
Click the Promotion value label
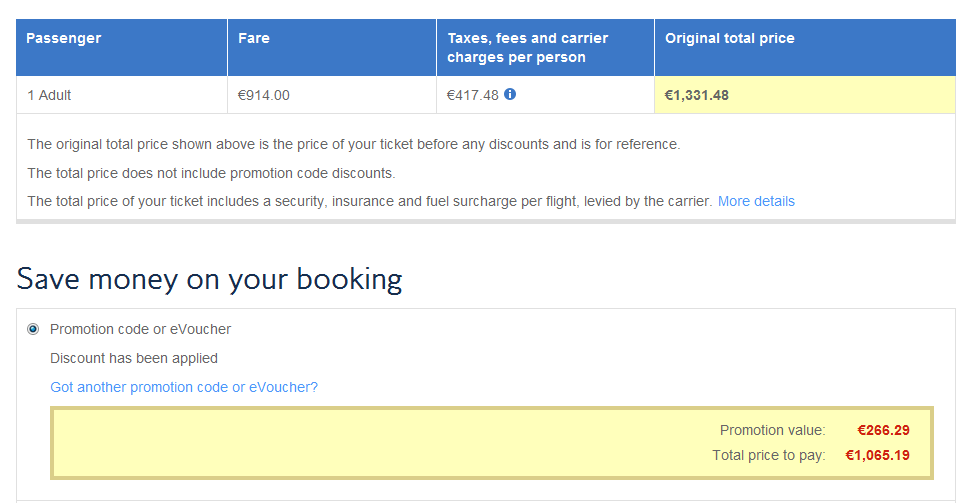(x=772, y=430)
